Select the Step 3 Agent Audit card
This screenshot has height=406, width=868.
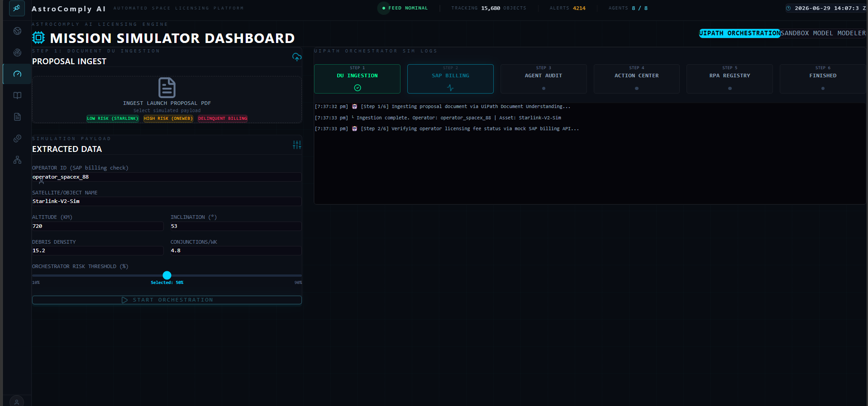coord(544,79)
